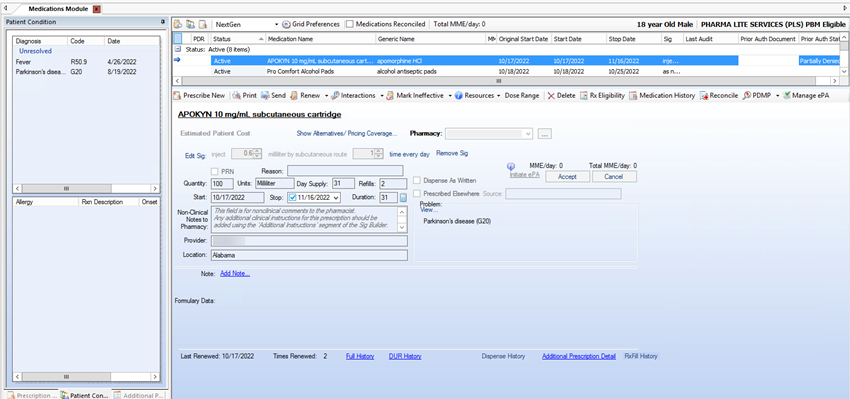Click the Add Note link
The width and height of the screenshot is (850, 399).
(235, 274)
